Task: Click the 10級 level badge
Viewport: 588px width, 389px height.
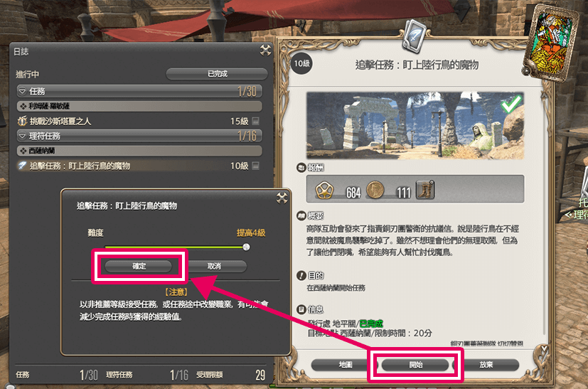Action: (301, 63)
